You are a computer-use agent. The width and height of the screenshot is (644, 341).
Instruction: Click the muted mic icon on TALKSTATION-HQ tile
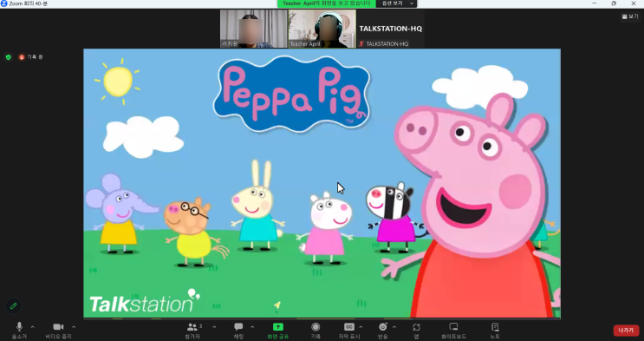(x=361, y=43)
